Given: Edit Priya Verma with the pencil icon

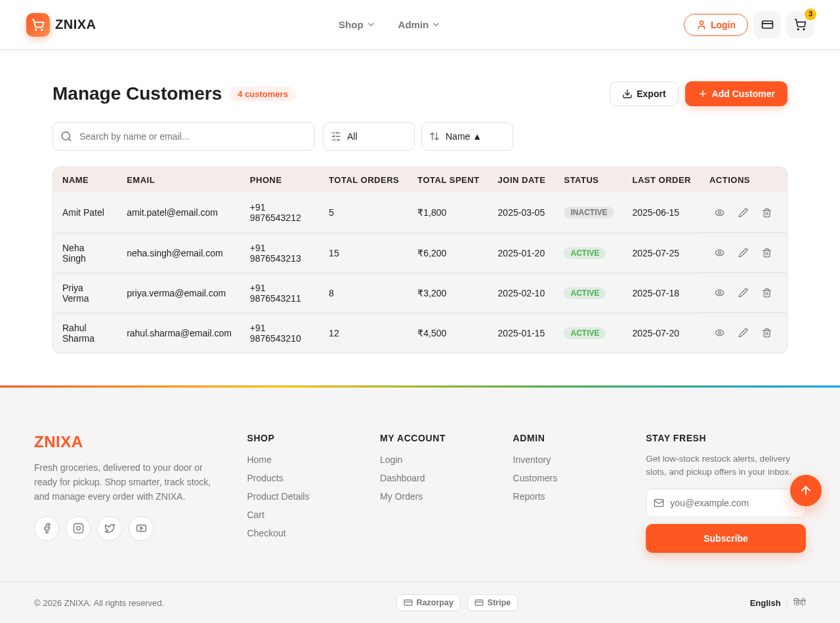Looking at the screenshot, I should [743, 293].
